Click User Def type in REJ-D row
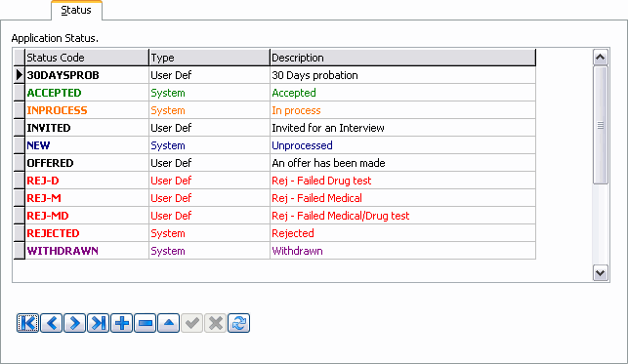This screenshot has width=628, height=364. click(209, 181)
